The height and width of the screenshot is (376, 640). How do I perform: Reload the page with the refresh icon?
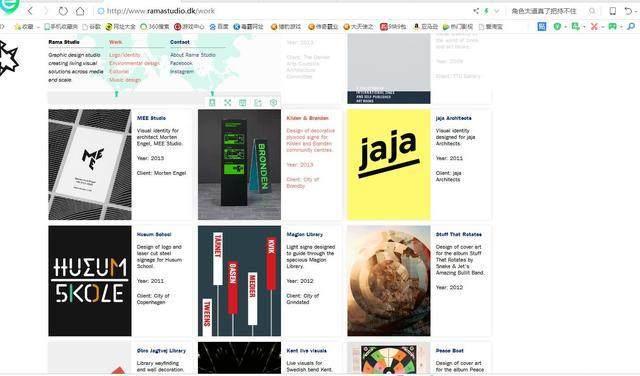[63, 11]
